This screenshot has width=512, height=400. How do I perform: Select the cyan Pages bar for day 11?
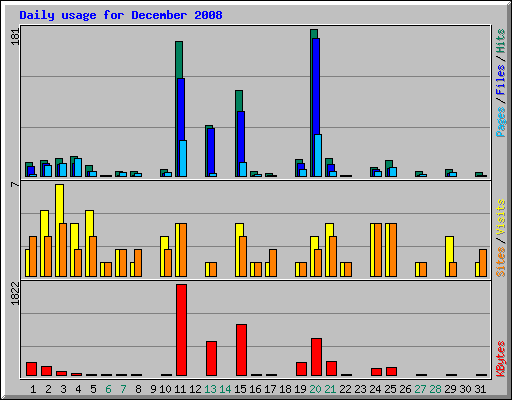tap(183, 159)
